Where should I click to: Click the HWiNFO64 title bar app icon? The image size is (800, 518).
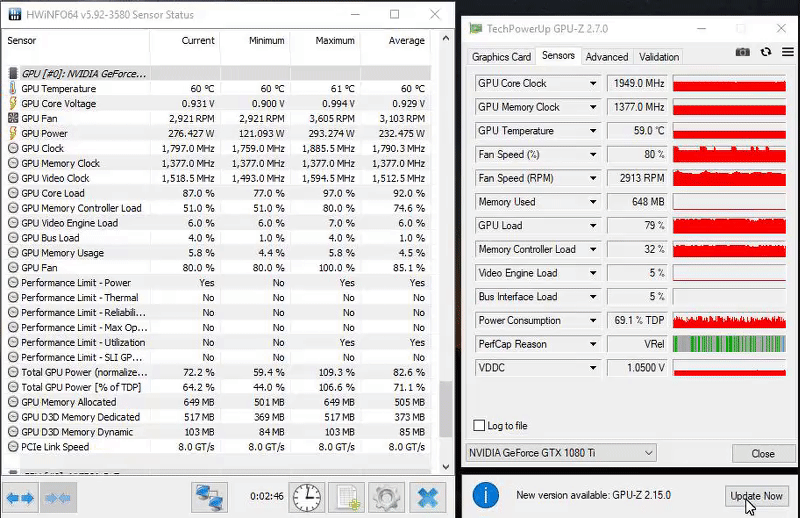click(x=15, y=14)
